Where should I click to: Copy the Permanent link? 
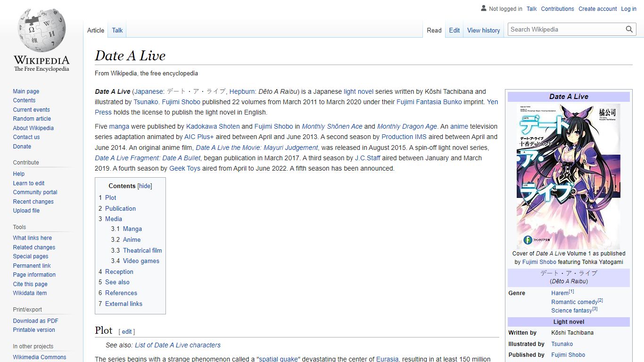[x=32, y=266]
